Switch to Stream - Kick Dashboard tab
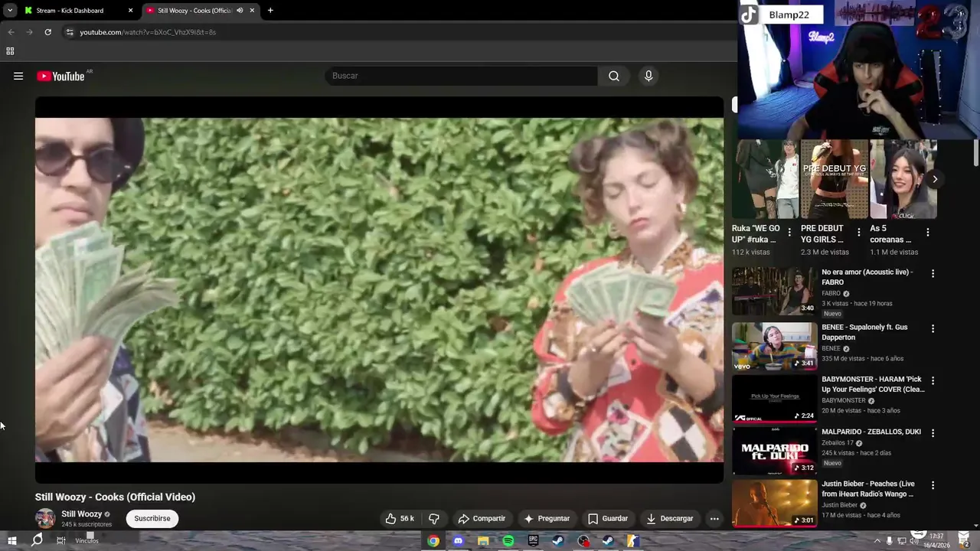 tap(70, 11)
